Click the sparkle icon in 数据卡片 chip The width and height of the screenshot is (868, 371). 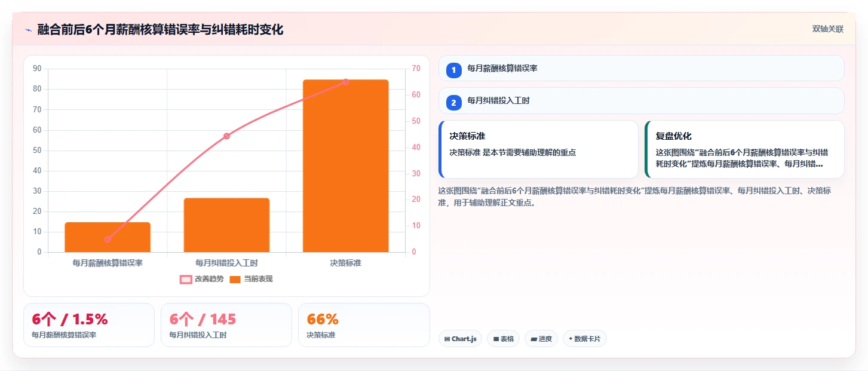pyautogui.click(x=571, y=339)
